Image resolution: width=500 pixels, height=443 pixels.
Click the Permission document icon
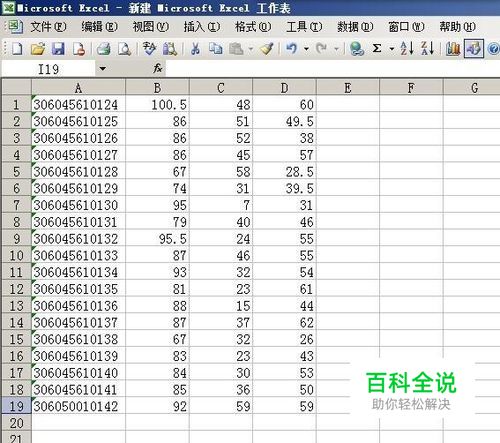click(x=79, y=49)
